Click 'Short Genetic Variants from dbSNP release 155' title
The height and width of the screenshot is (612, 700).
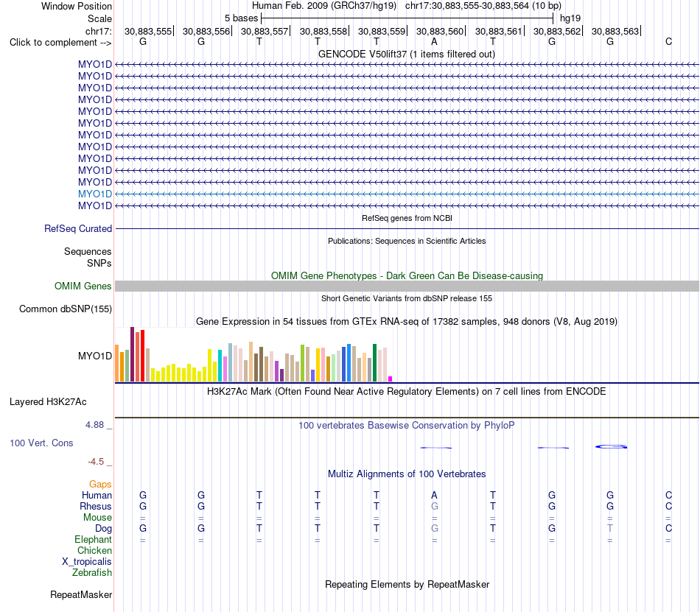tap(407, 298)
